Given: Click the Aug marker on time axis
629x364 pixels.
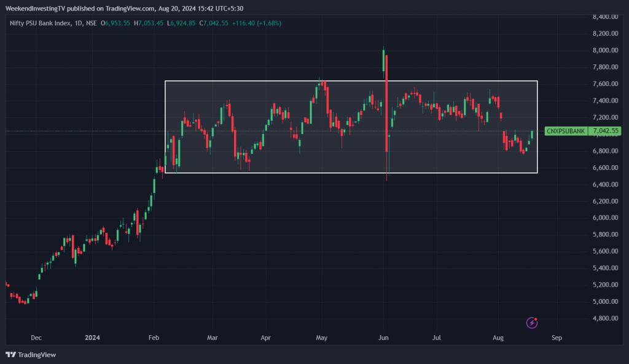Looking at the screenshot, I should click(498, 338).
